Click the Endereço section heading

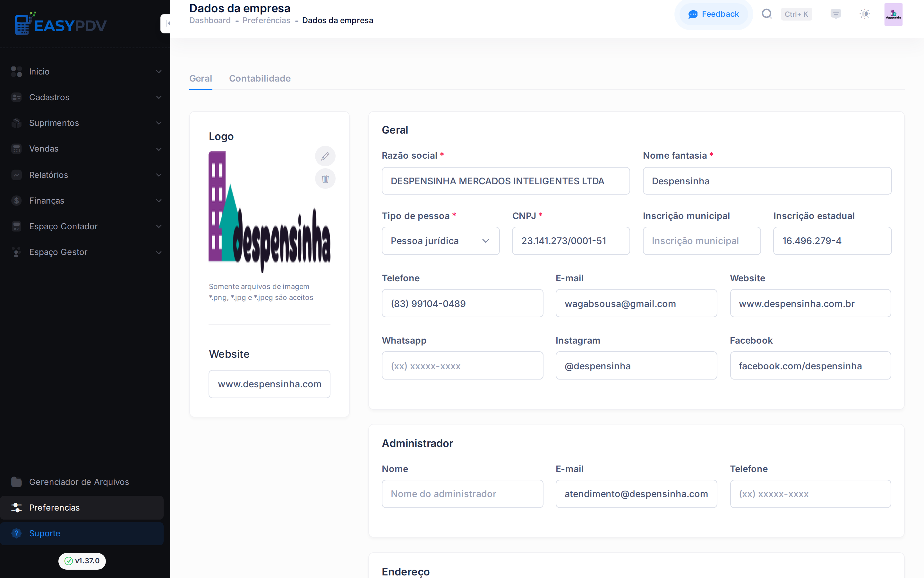click(406, 572)
